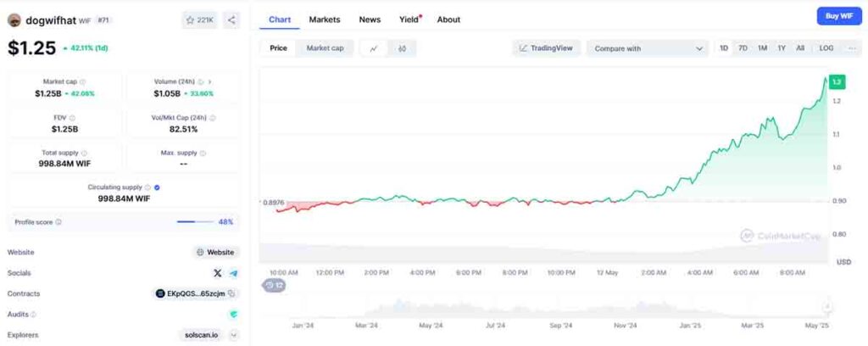
Task: Select the Price chart toggle
Action: coord(278,48)
